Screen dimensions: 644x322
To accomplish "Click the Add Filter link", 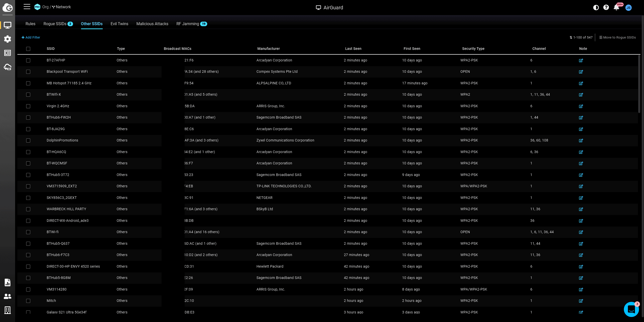I will click(x=31, y=38).
